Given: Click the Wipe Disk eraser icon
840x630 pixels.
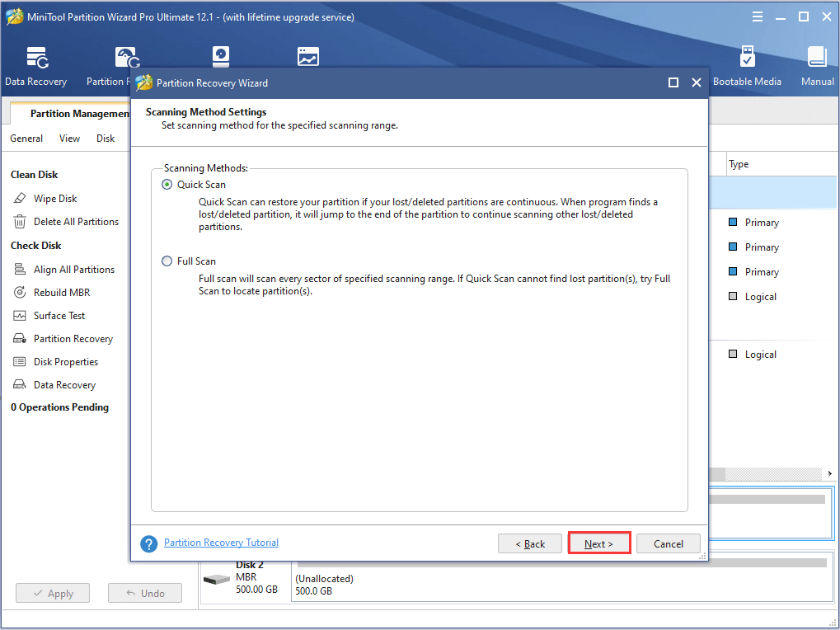Looking at the screenshot, I should pos(20,198).
